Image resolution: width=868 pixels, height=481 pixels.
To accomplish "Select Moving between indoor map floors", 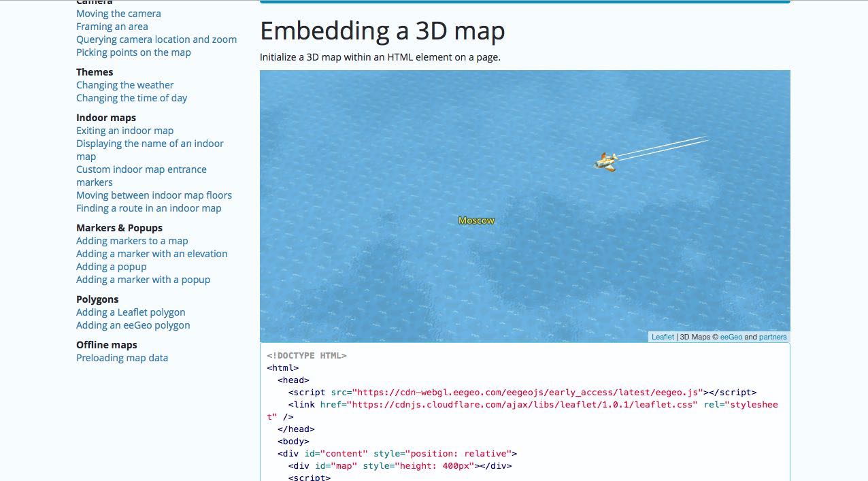I will (x=154, y=195).
